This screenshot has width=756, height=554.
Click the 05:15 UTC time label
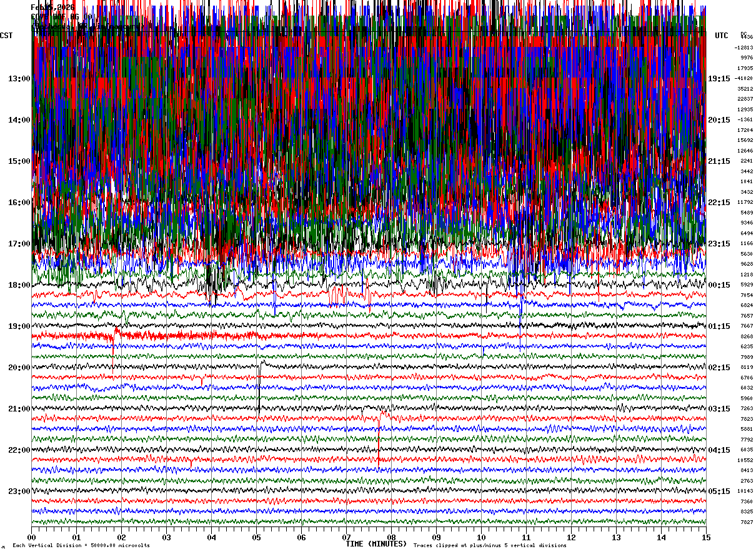point(719,491)
